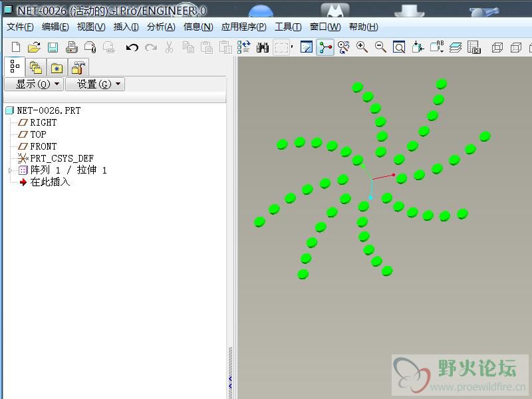The image size is (532, 399).
Task: Switch to wireframe display
Action: 497,47
